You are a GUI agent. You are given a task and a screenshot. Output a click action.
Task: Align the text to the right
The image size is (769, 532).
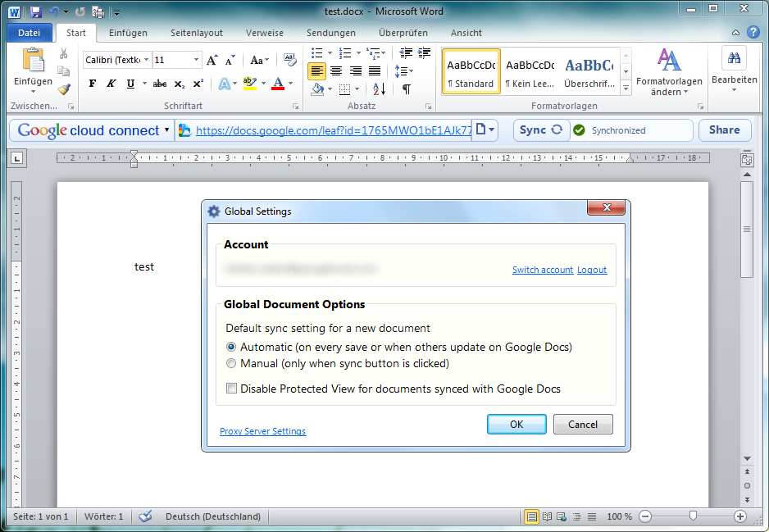(x=355, y=71)
